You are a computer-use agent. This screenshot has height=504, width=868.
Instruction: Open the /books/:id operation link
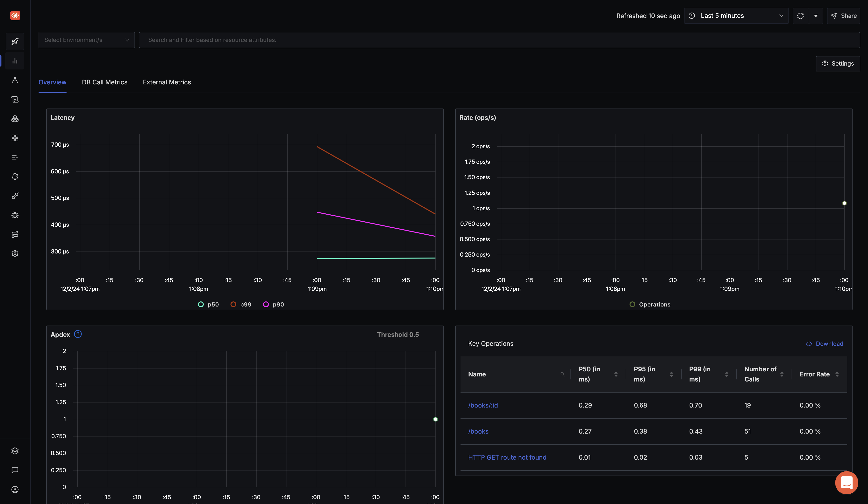point(483,405)
